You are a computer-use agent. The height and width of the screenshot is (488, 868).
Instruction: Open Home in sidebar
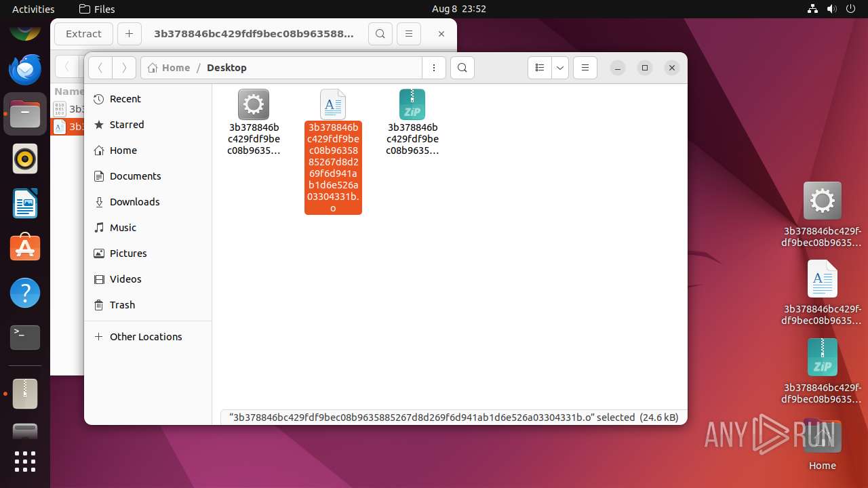pos(148,150)
